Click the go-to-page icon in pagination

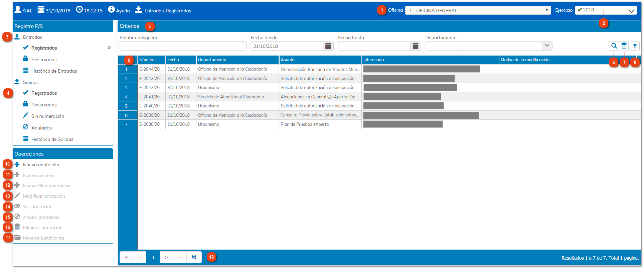(194, 257)
